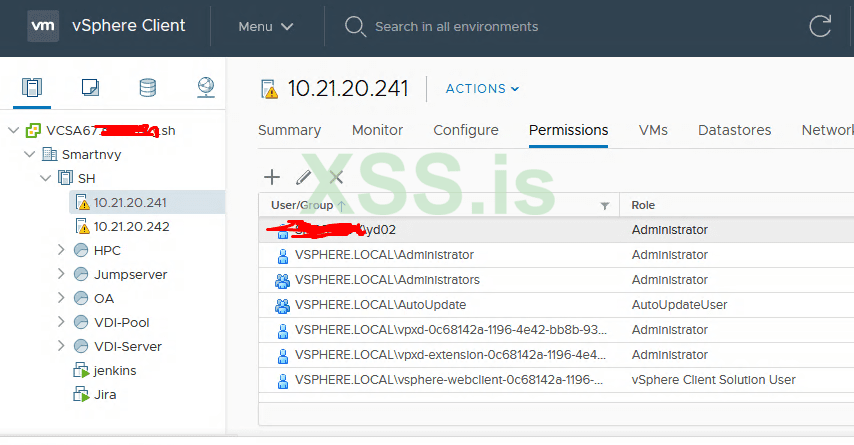Image resolution: width=854 pixels, height=445 pixels.
Task: Open the Hosts and Clusters view icon
Action: [x=32, y=87]
